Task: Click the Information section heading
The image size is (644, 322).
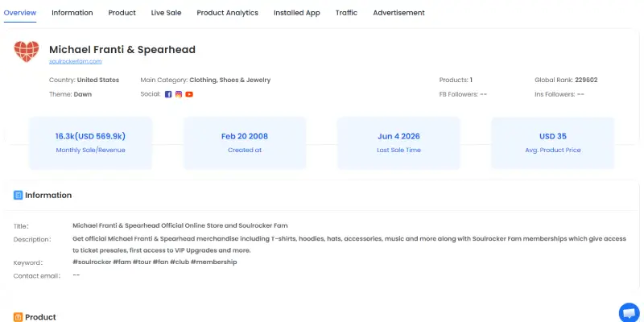Action: tap(48, 195)
